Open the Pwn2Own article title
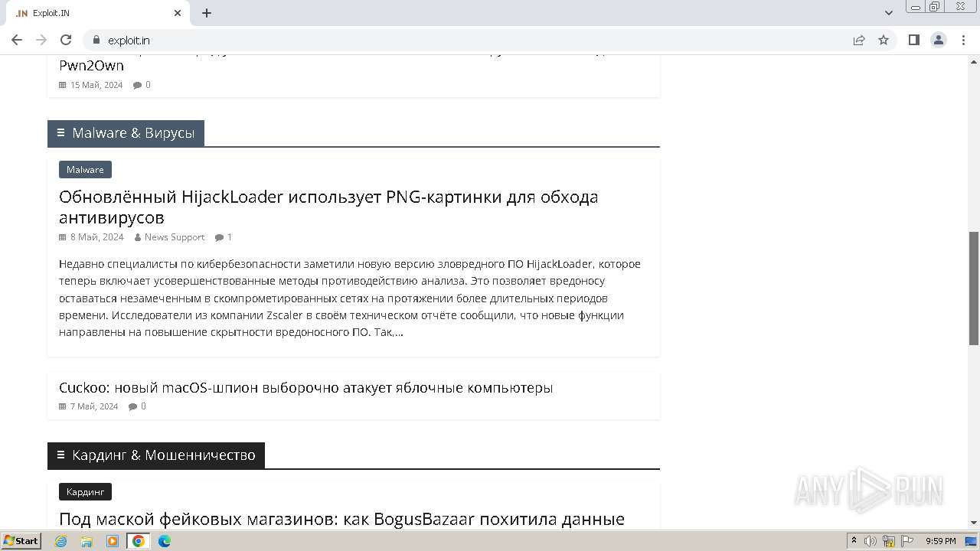 (91, 65)
